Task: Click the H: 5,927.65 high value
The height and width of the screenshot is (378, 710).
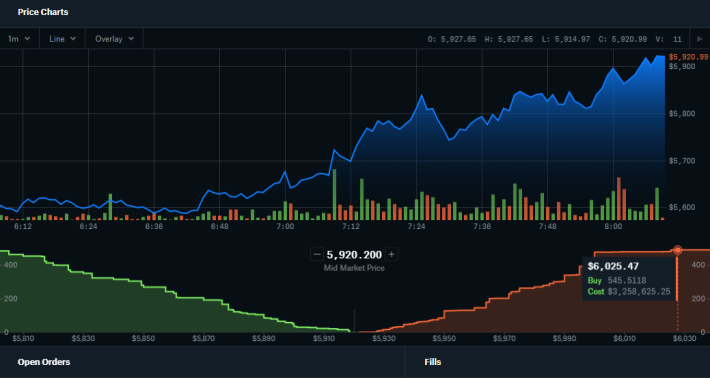Action: pyautogui.click(x=509, y=39)
